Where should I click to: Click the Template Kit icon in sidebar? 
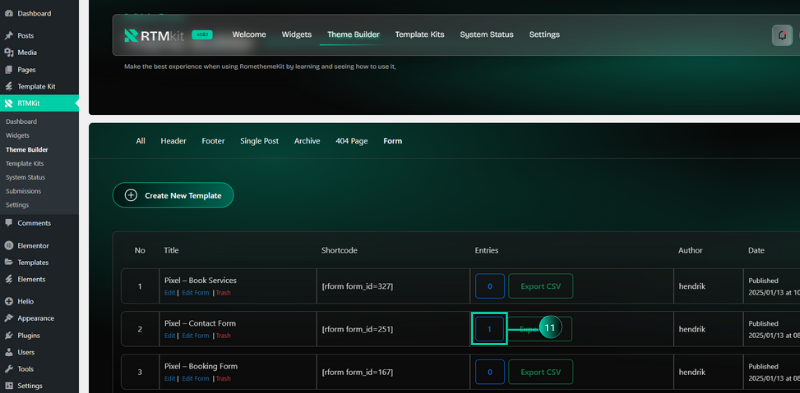tap(9, 86)
